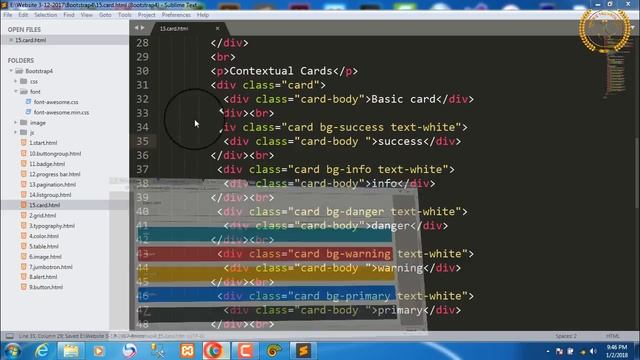Switch to Chrome in taskbar

215,351
